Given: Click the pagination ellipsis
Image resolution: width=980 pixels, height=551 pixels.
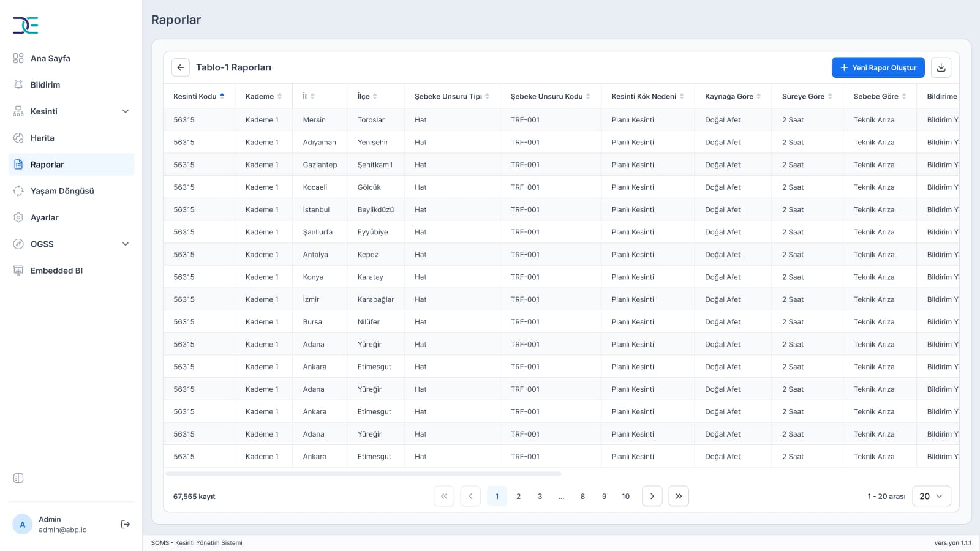Looking at the screenshot, I should click(561, 496).
